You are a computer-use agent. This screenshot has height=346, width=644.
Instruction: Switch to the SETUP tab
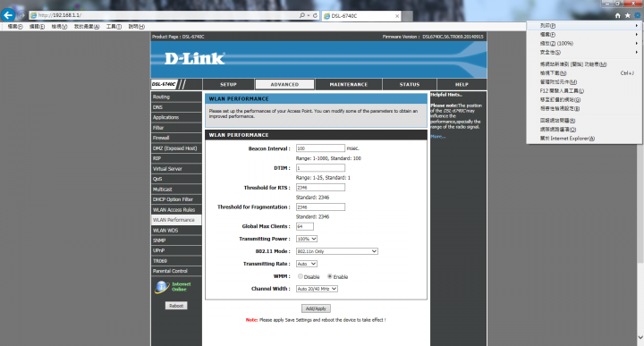pos(228,85)
